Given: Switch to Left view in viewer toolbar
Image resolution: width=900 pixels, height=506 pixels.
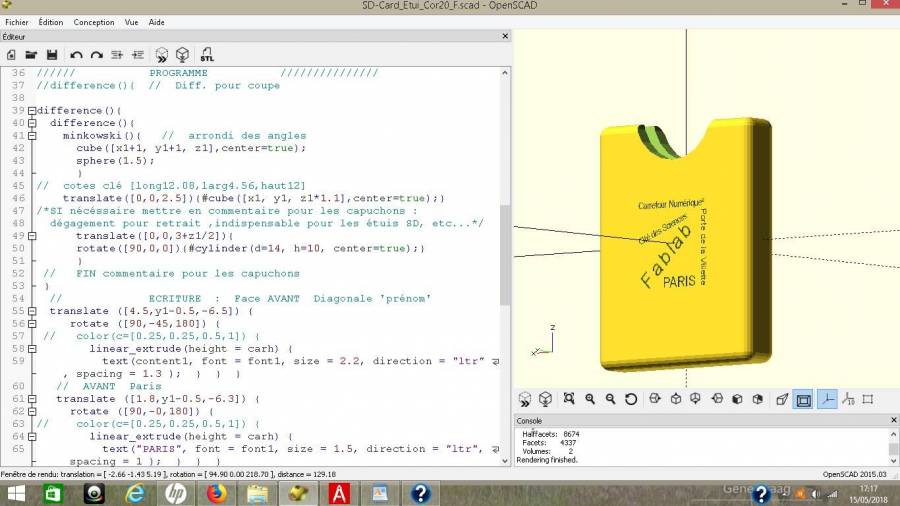Looking at the screenshot, I should [x=717, y=399].
